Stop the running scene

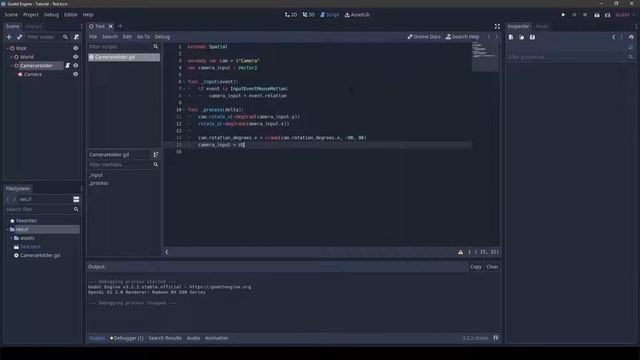(585, 15)
